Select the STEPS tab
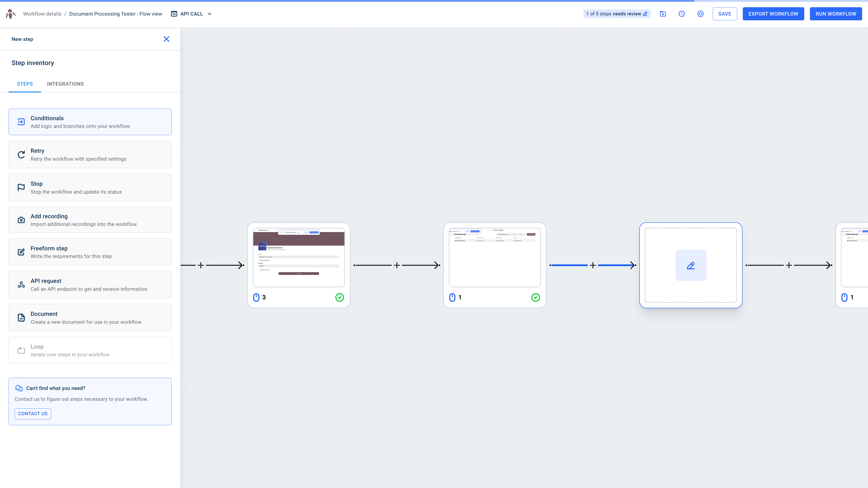 tap(25, 84)
